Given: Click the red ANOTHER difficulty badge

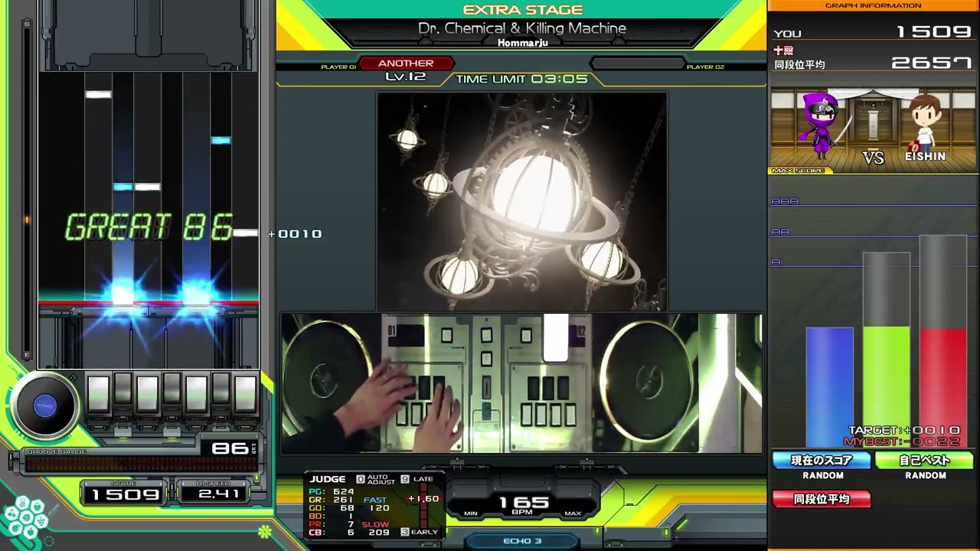Looking at the screenshot, I should 406,64.
